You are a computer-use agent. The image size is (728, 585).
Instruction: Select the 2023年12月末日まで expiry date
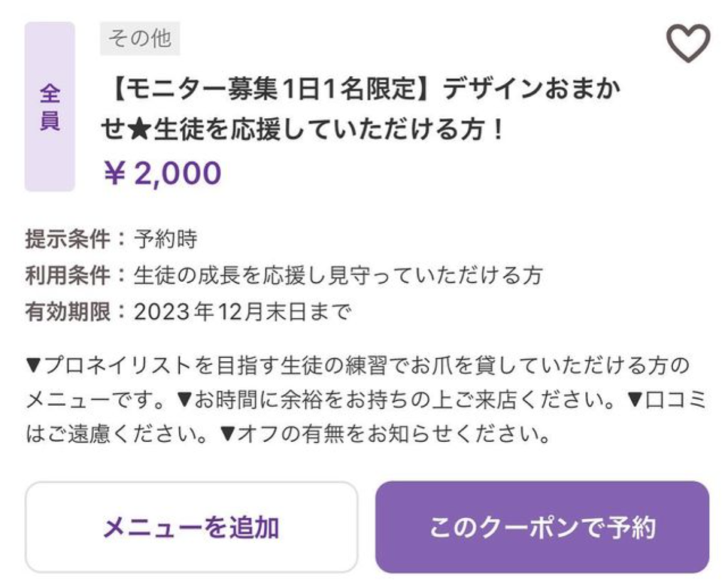coord(242,312)
